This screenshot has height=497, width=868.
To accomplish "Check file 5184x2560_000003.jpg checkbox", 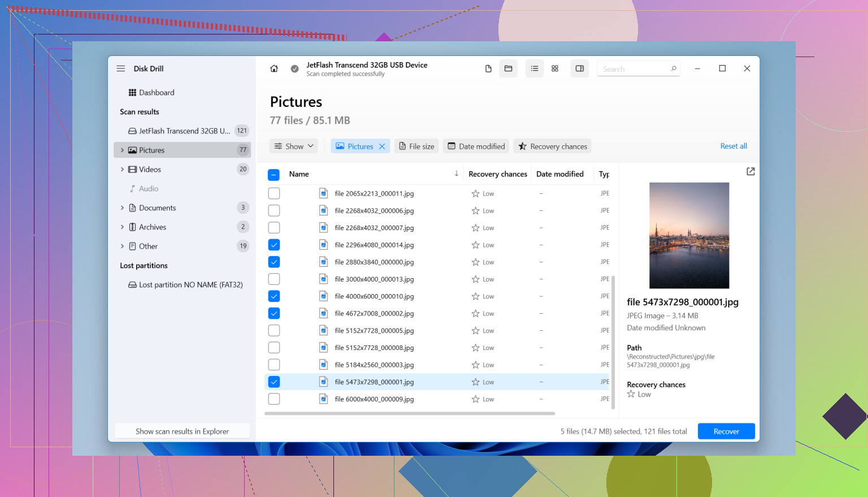I will [x=274, y=365].
